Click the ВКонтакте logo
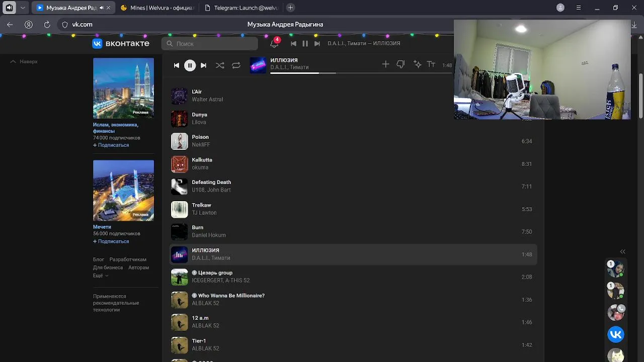 pos(121,44)
